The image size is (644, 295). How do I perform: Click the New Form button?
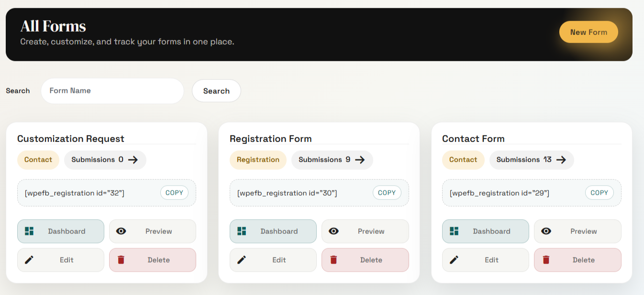coord(588,32)
